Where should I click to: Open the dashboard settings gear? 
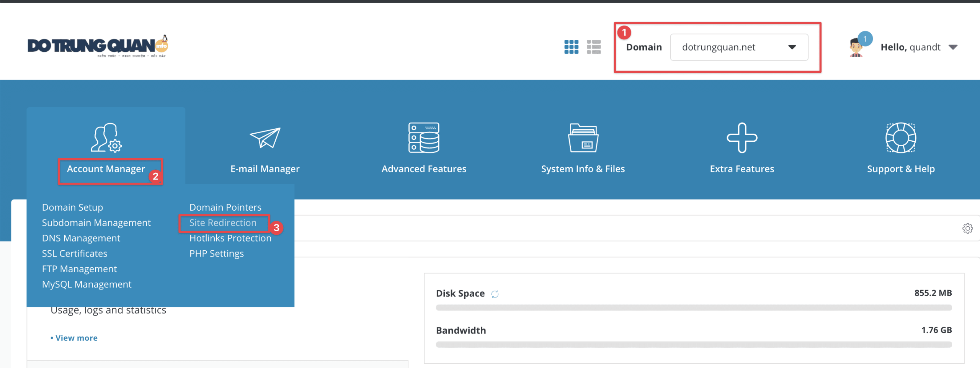(x=968, y=228)
